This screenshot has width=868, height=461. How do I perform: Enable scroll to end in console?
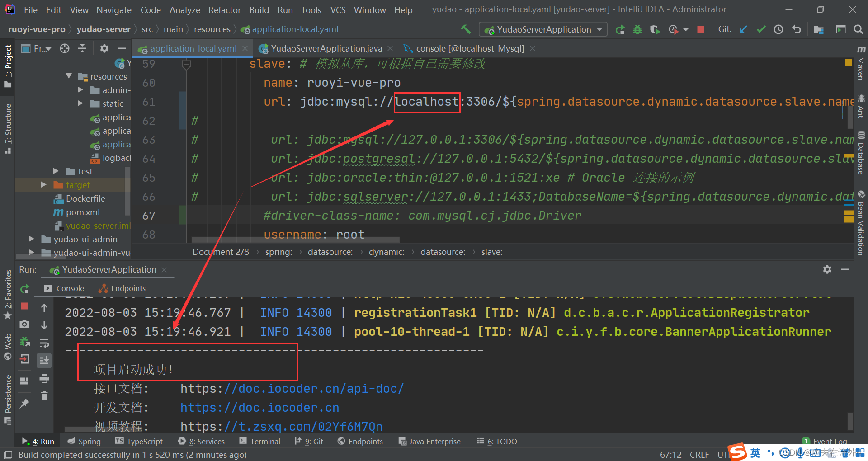(x=44, y=360)
